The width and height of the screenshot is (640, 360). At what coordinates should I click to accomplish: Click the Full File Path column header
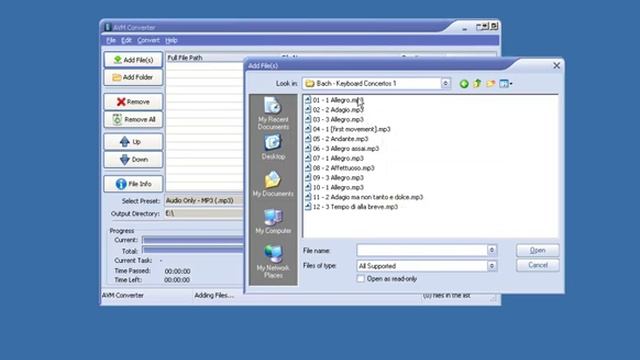point(205,58)
